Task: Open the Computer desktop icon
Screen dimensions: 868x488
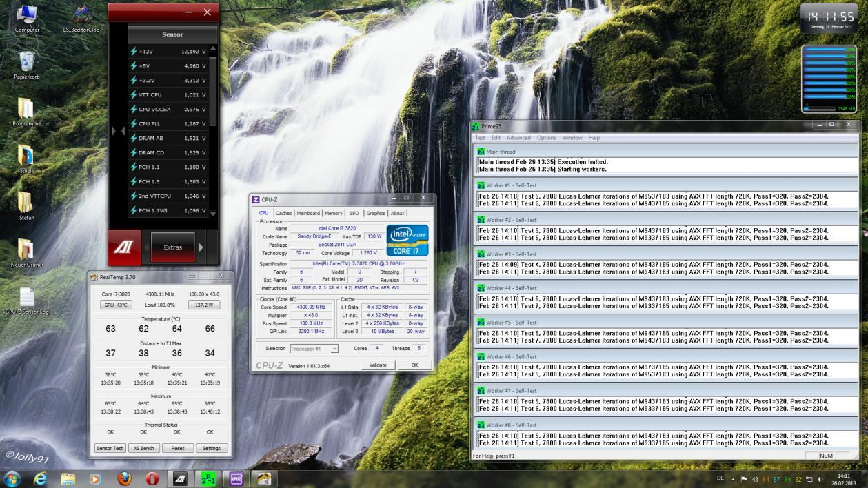Action: 27,15
